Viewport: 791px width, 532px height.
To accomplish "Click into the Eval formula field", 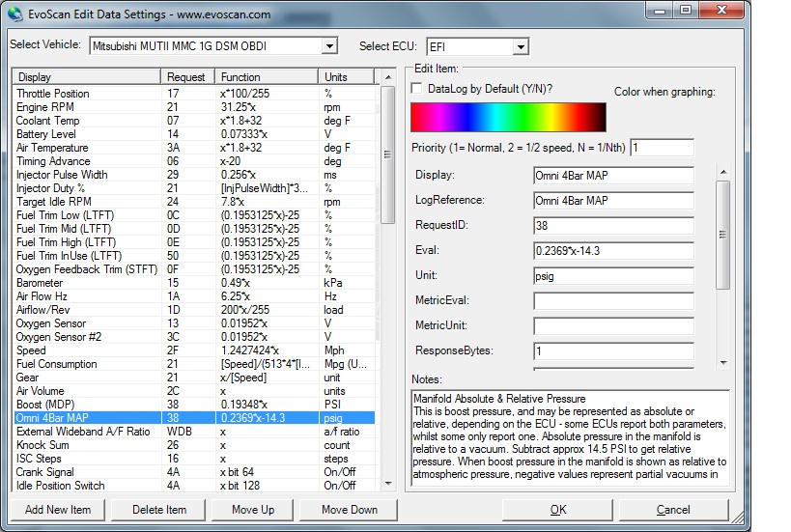I will (612, 250).
